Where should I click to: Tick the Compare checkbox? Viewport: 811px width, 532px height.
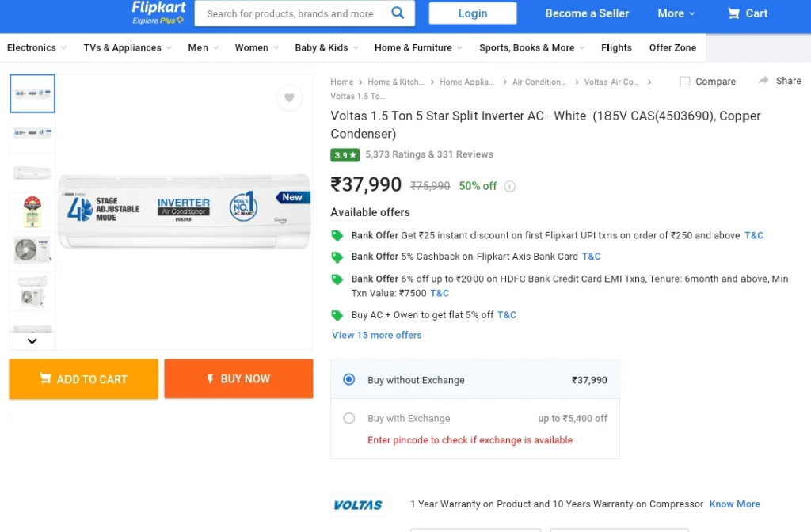click(684, 82)
